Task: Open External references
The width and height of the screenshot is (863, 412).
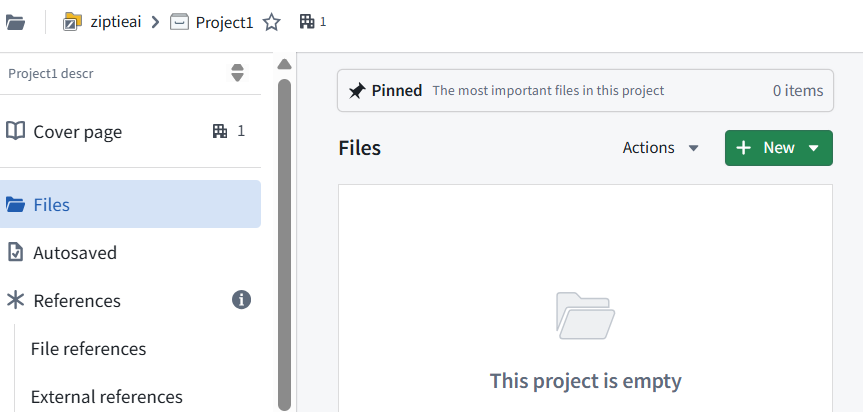Action: tap(107, 397)
